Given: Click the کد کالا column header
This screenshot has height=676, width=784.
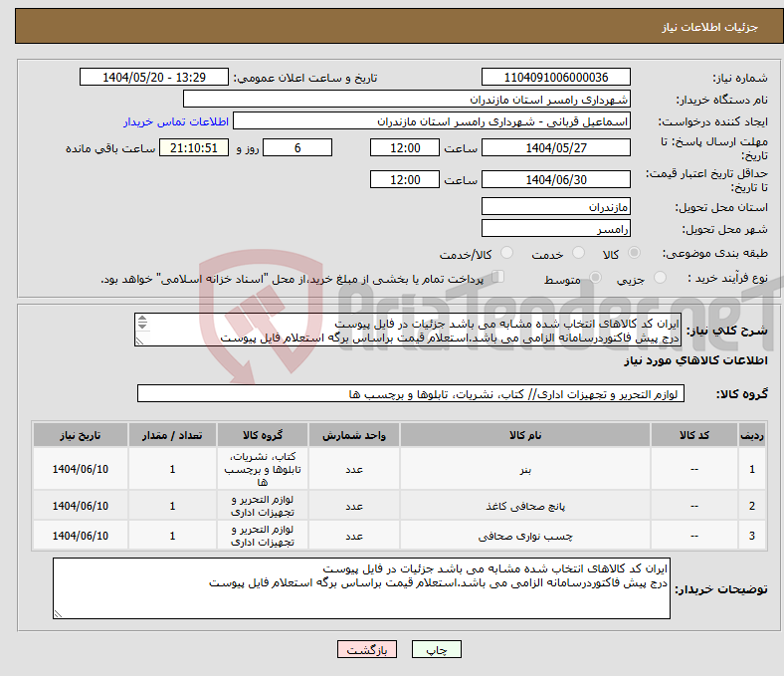Looking at the screenshot, I should (694, 435).
